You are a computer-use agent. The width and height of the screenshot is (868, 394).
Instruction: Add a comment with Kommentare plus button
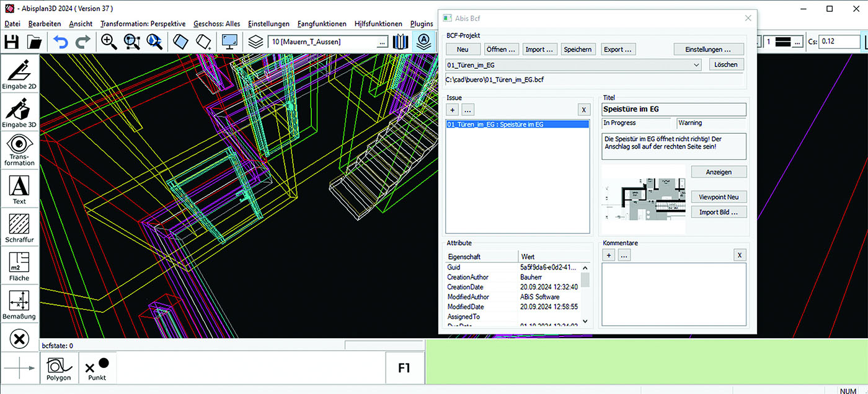tap(609, 255)
